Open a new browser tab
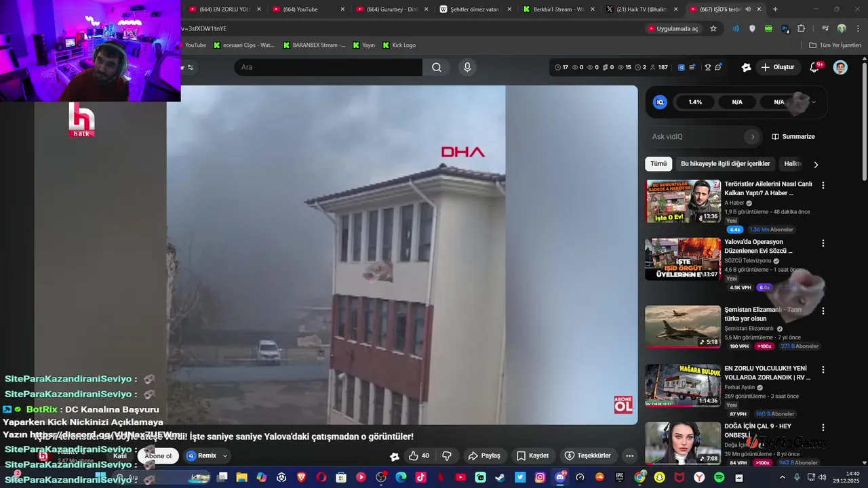 [775, 9]
